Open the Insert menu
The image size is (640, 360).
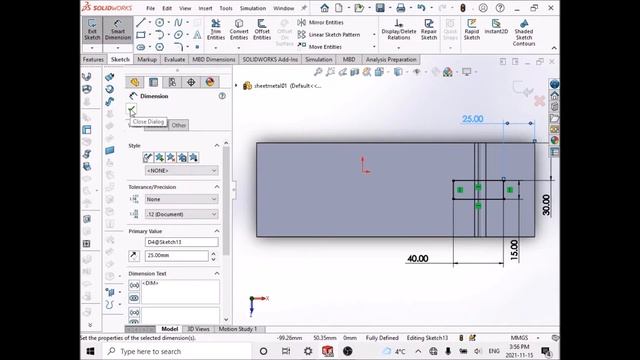coord(205,8)
